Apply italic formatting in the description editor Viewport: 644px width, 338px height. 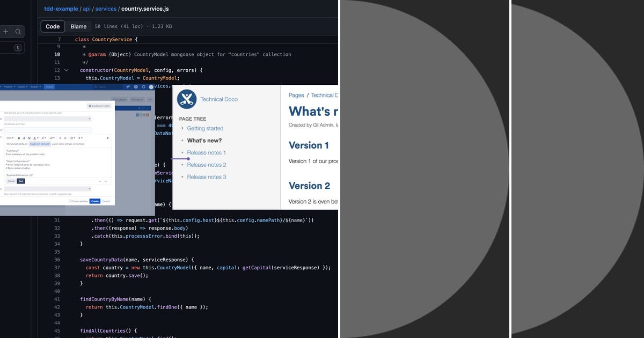[24, 138]
